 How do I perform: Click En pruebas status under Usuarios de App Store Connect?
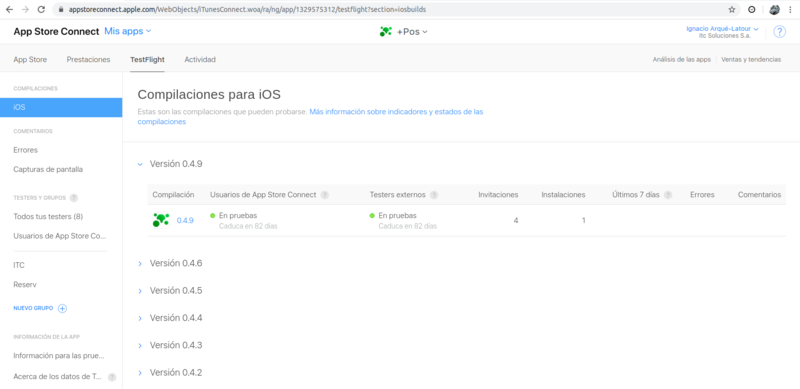[x=238, y=215]
